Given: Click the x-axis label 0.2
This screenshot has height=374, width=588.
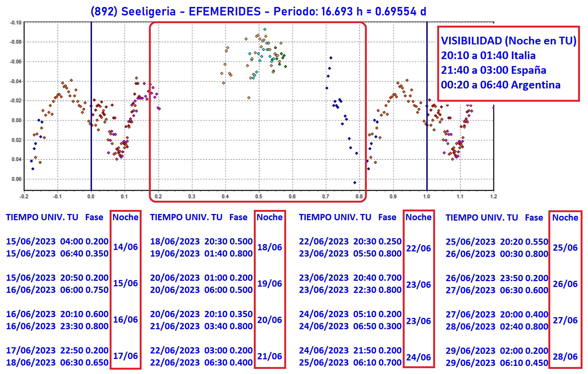Looking at the screenshot, I should click(x=158, y=196).
